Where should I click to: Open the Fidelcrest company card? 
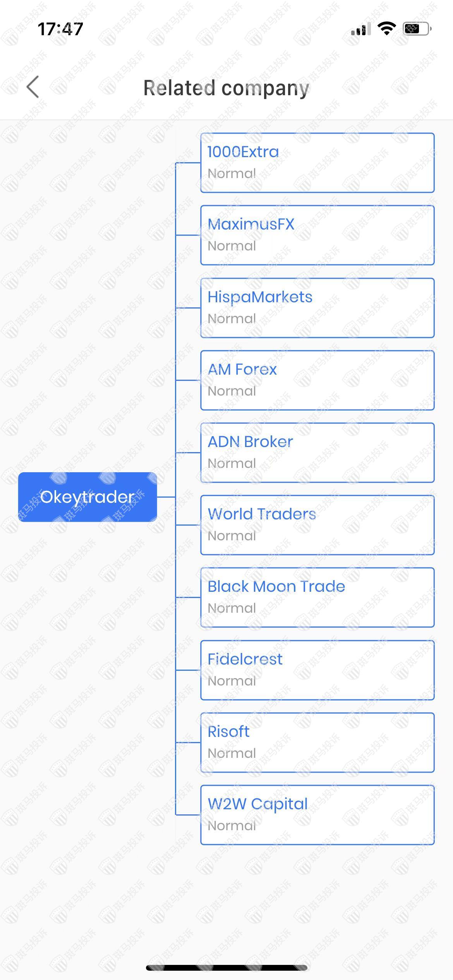(317, 670)
